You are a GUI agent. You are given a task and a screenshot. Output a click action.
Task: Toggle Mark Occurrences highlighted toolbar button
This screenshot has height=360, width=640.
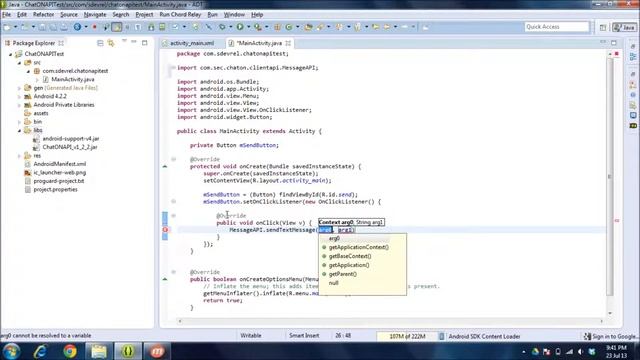(117, 27)
